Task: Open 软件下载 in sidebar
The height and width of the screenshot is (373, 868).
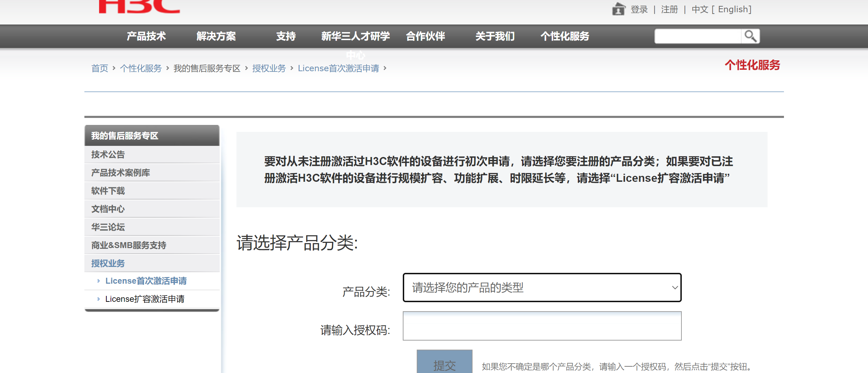Action: point(152,191)
